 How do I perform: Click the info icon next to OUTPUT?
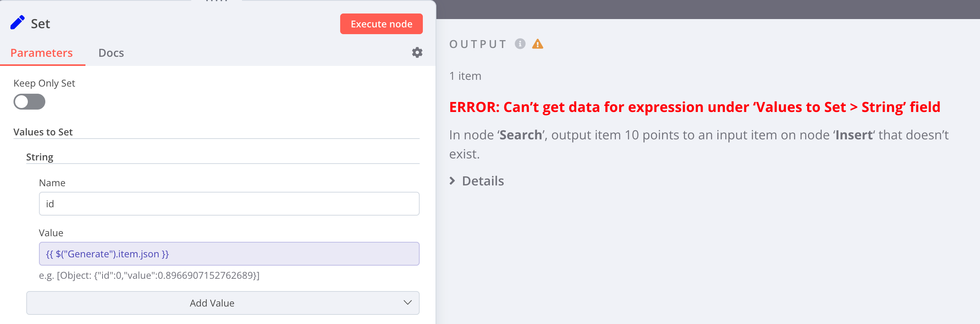pos(520,44)
